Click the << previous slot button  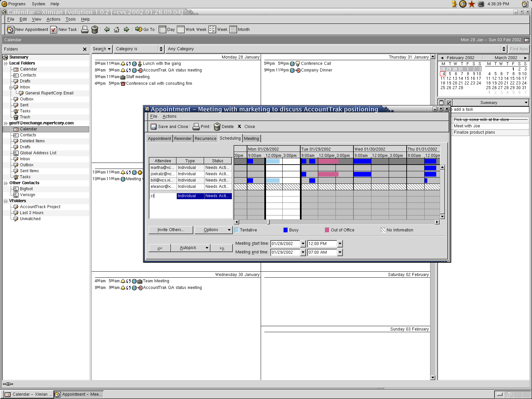(x=160, y=248)
